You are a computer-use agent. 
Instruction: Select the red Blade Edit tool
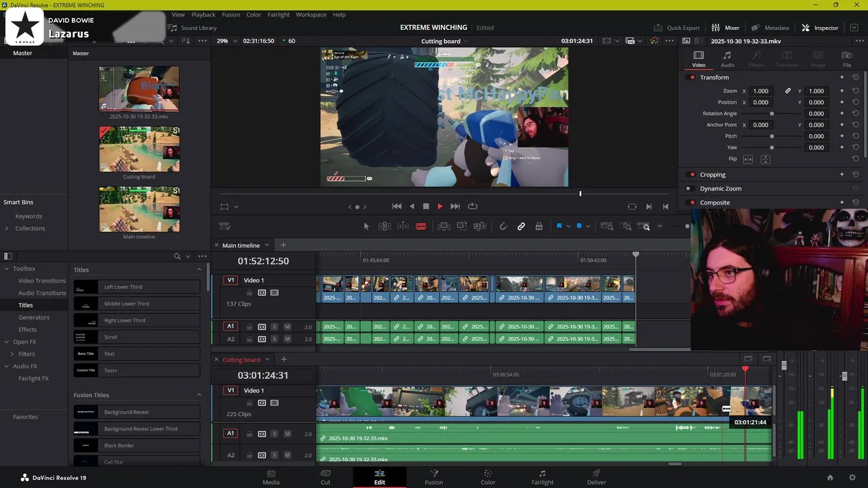(x=421, y=226)
